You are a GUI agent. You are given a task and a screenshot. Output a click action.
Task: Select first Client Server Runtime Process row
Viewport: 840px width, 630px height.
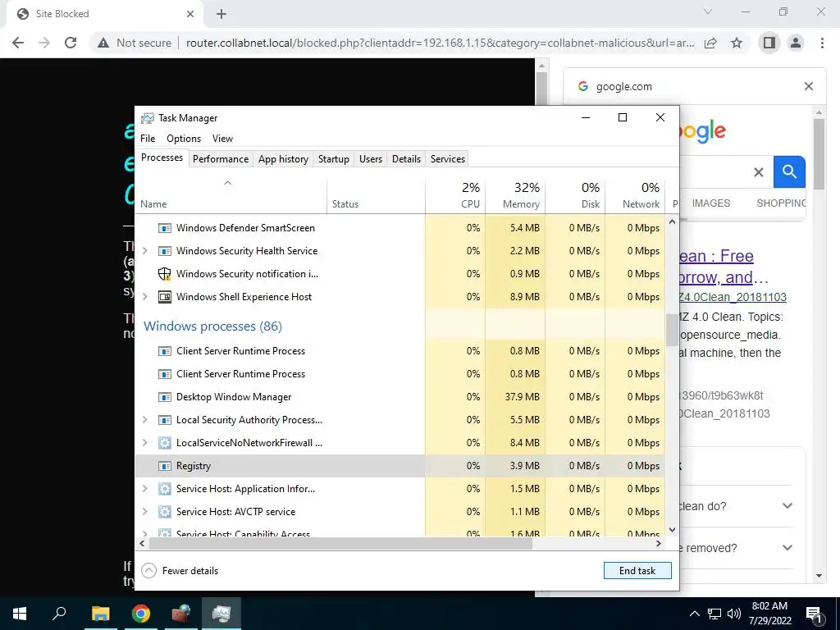400,351
